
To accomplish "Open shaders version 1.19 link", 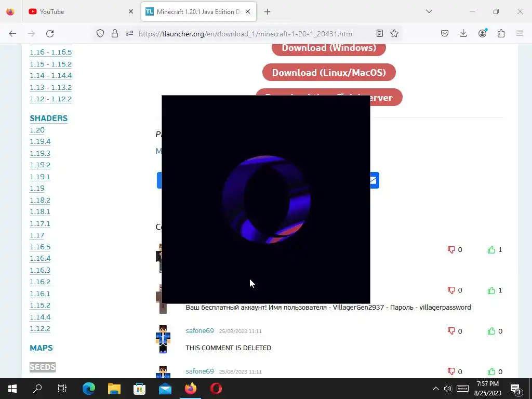I will coord(37,188).
